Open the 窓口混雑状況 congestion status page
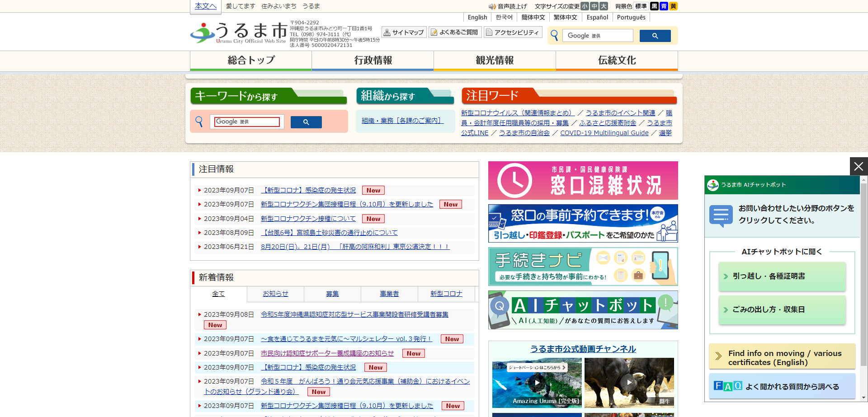This screenshot has height=417, width=868. [x=583, y=180]
